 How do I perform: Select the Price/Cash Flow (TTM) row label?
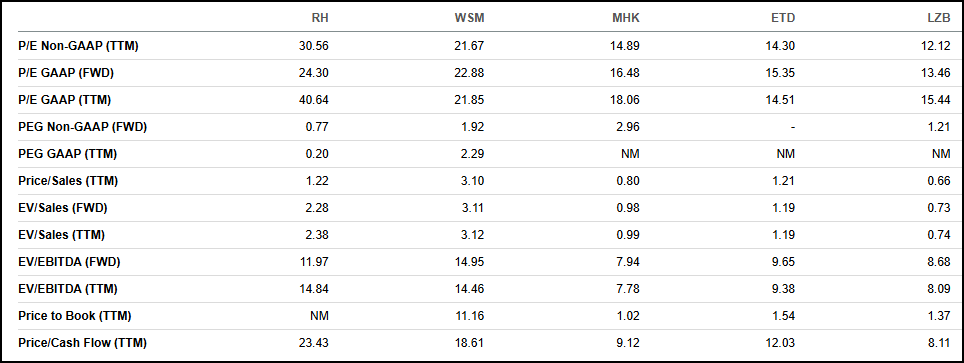[x=83, y=343]
